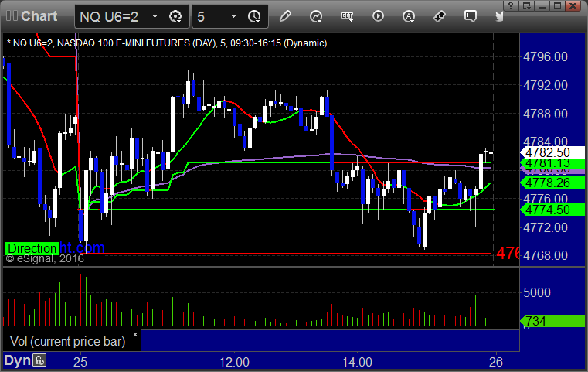
Task: Click the 14:00 time axis label
Action: point(357,362)
